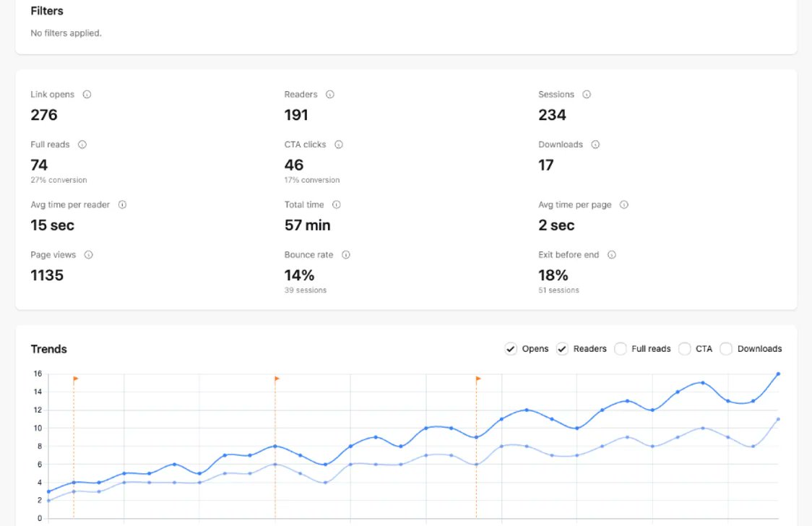Show info for Avg time per reader
The width and height of the screenshot is (812, 526).
pyautogui.click(x=122, y=204)
